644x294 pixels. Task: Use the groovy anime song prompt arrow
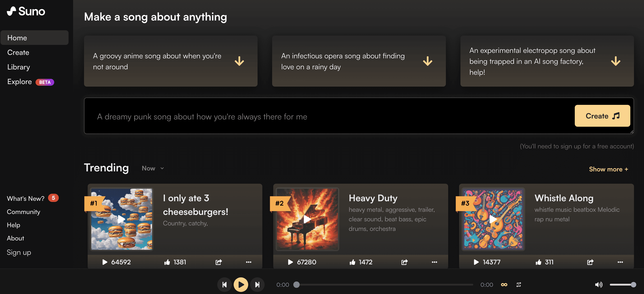tap(239, 61)
